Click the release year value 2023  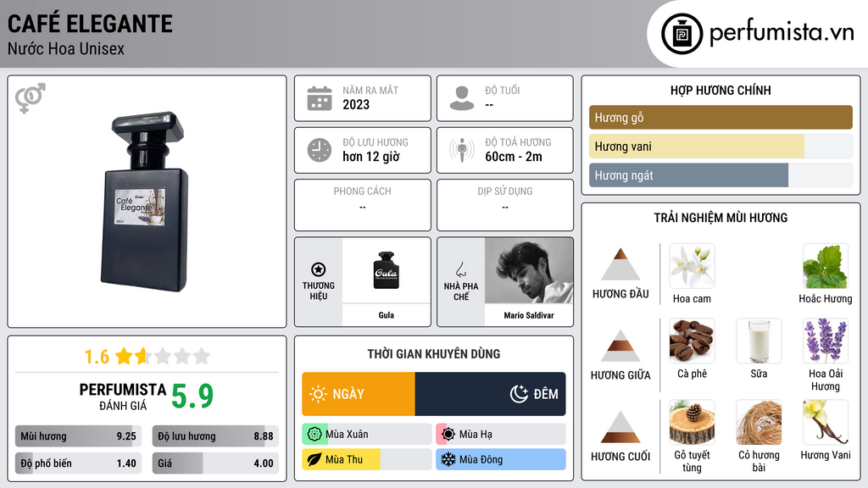(356, 104)
